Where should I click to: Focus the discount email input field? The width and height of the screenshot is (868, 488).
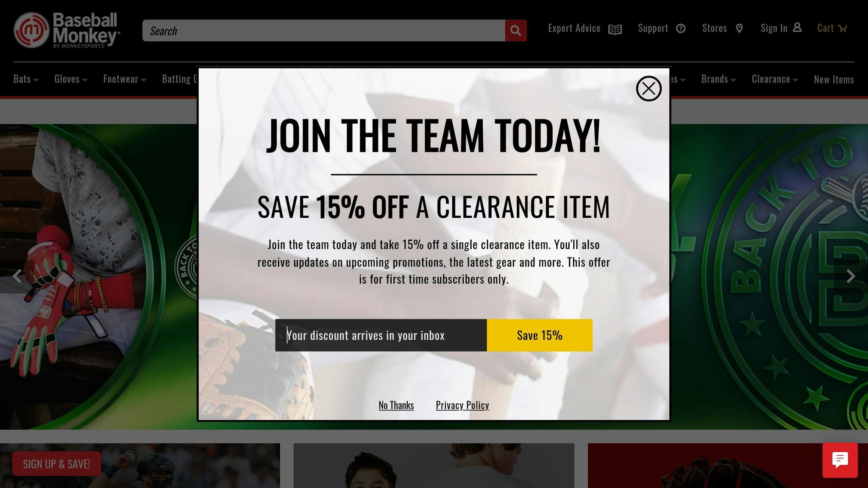[381, 335]
